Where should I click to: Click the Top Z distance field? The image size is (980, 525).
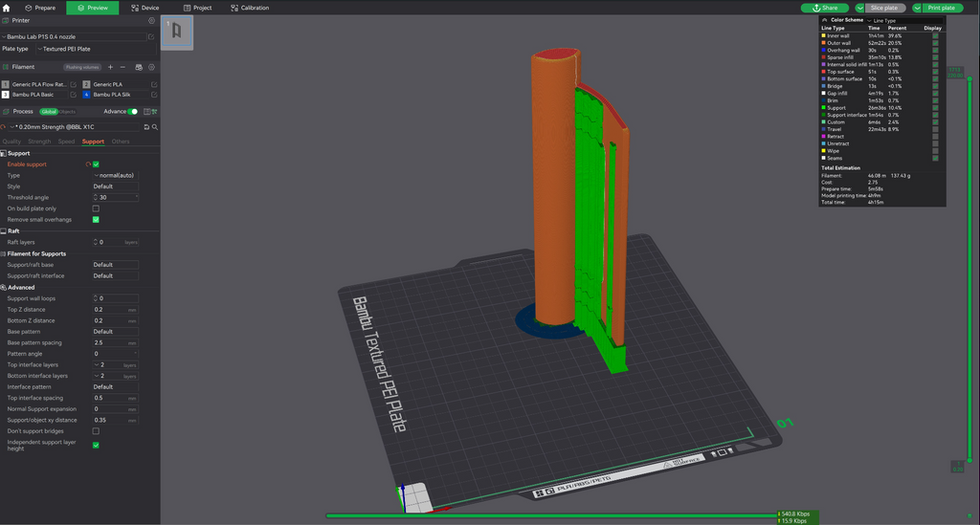tap(116, 310)
